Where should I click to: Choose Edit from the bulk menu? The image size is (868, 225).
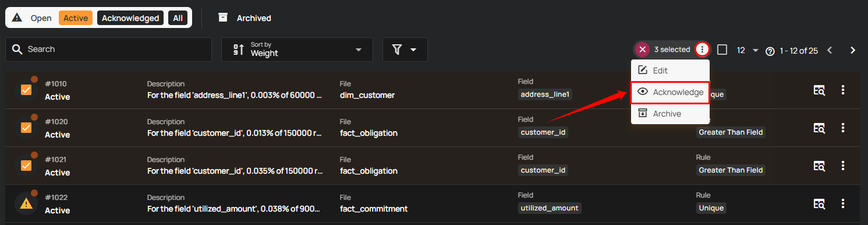pyautogui.click(x=670, y=71)
